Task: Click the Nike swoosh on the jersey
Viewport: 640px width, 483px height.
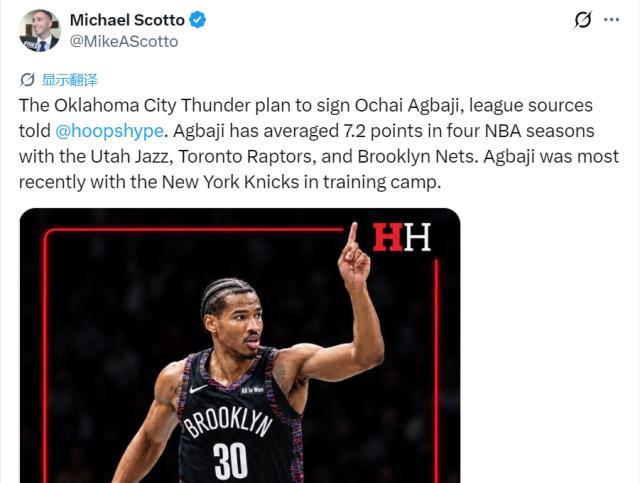Action: pyautogui.click(x=198, y=388)
